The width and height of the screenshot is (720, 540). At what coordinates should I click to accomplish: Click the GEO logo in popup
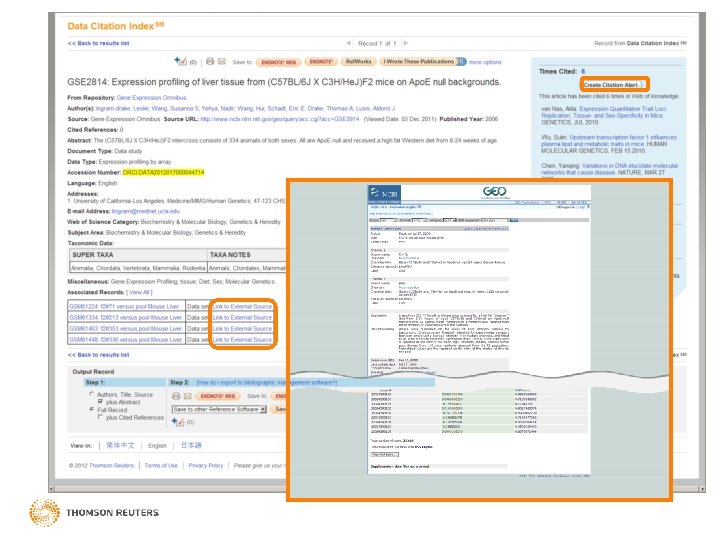click(495, 191)
